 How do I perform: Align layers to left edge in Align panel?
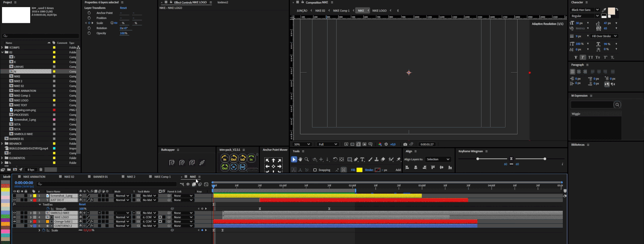(x=407, y=167)
